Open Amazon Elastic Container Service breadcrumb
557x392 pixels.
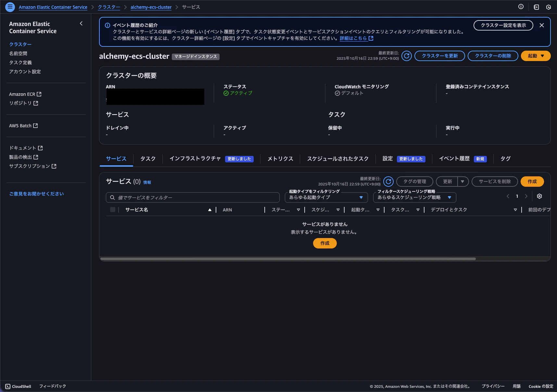[x=53, y=7]
